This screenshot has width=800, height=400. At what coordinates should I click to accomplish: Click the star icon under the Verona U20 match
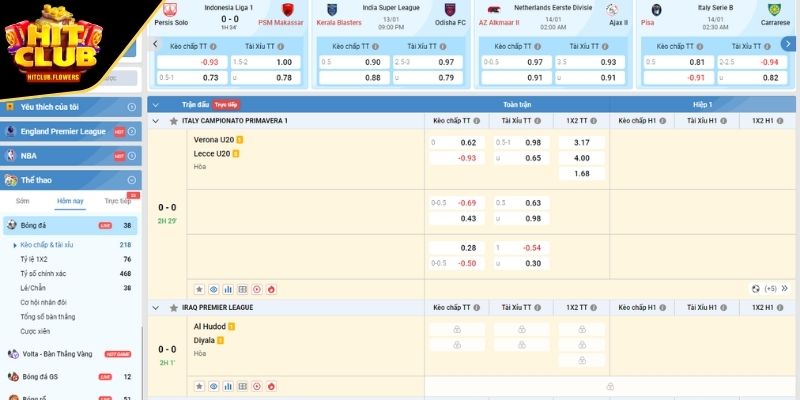coord(199,289)
